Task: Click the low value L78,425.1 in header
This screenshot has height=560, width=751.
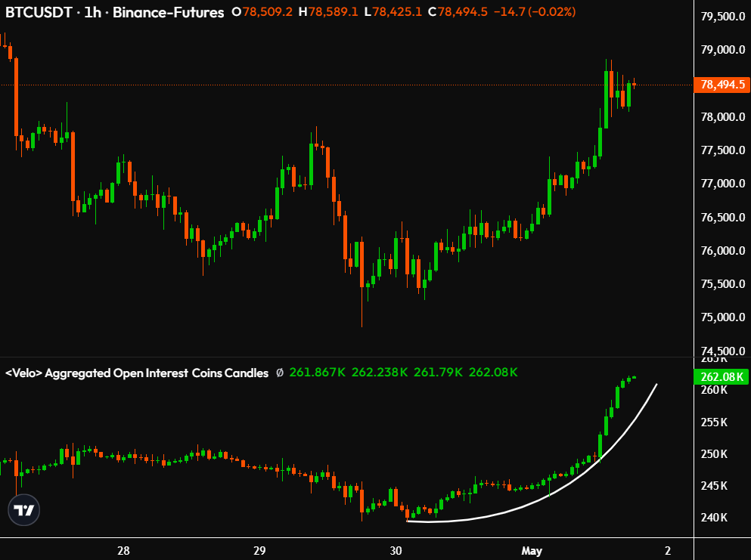Action: 393,12
